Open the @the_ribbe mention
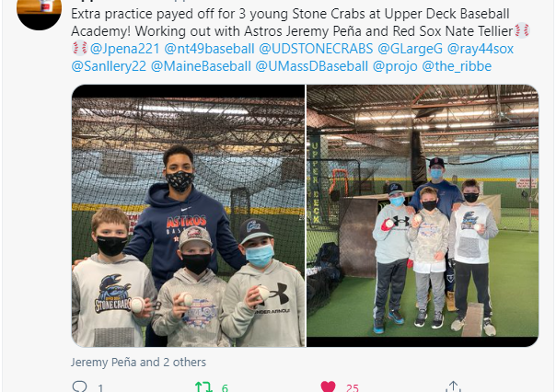556x392 pixels. [x=457, y=66]
